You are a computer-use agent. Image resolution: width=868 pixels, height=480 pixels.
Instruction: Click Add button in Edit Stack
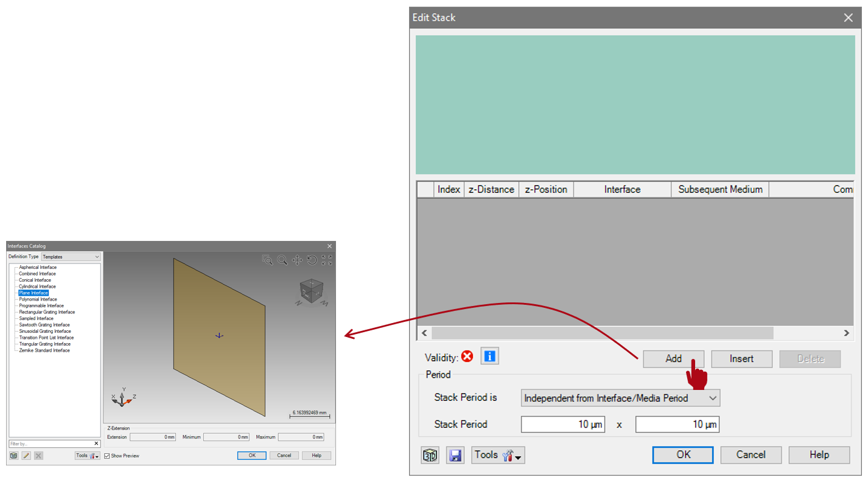(673, 359)
